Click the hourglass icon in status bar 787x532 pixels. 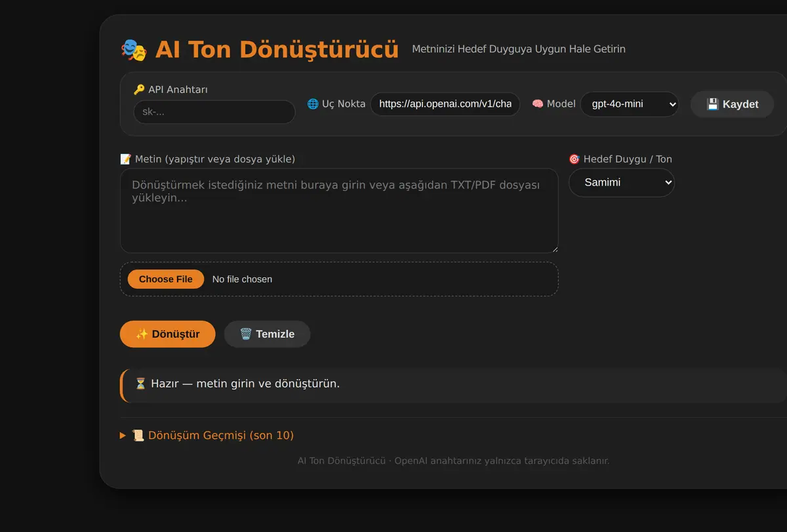pos(140,384)
